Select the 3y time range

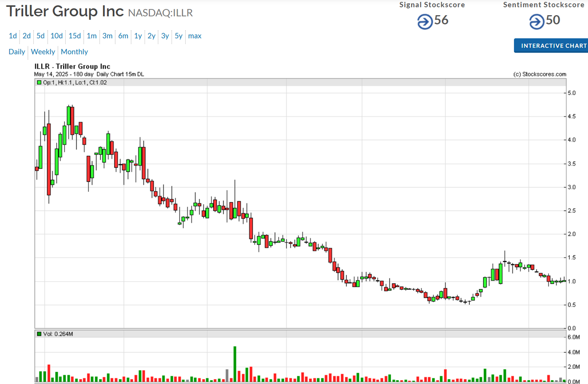click(165, 36)
